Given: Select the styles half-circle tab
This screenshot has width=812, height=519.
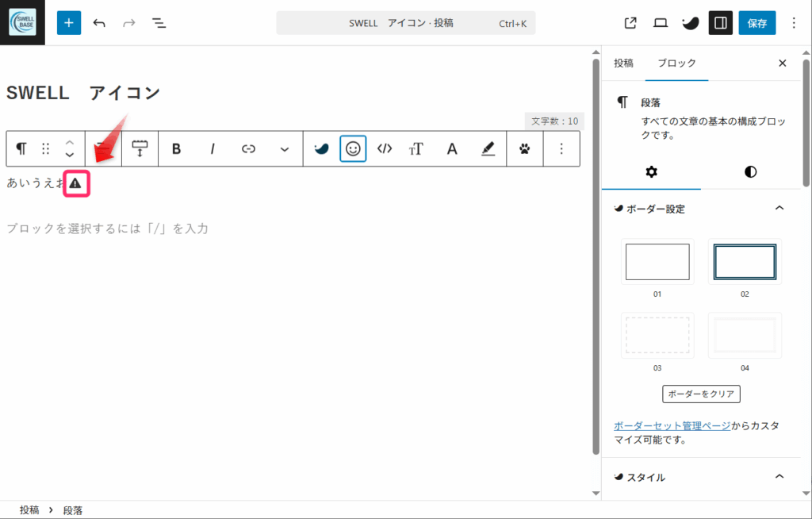Looking at the screenshot, I should pos(750,171).
